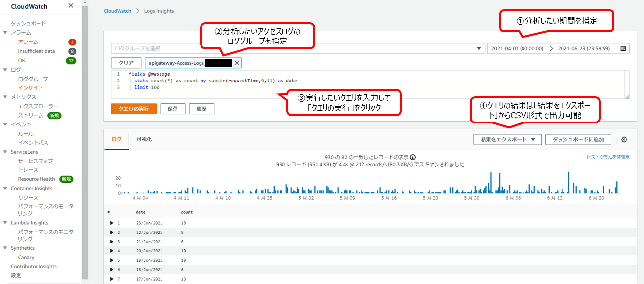This screenshot has width=644, height=284.
Task: Click ダッシュボードに追加 button
Action: pos(578,140)
